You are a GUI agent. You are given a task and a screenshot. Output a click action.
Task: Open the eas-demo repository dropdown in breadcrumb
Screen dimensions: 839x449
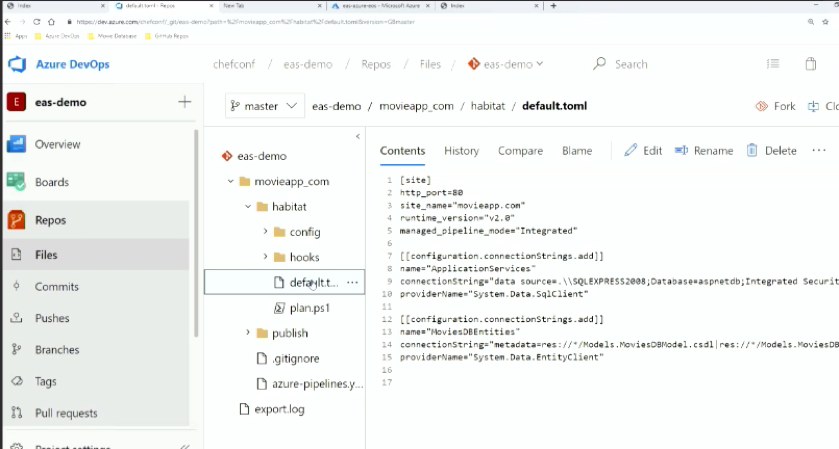tap(505, 64)
